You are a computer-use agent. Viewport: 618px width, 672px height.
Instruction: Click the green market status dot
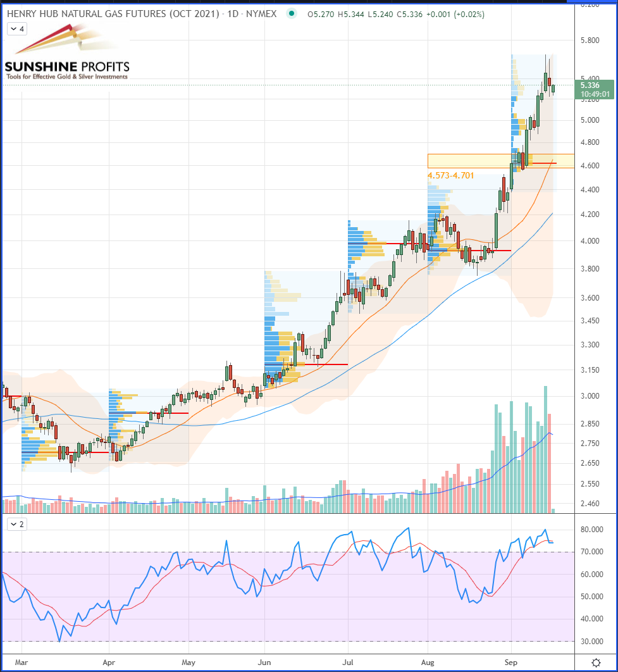292,14
